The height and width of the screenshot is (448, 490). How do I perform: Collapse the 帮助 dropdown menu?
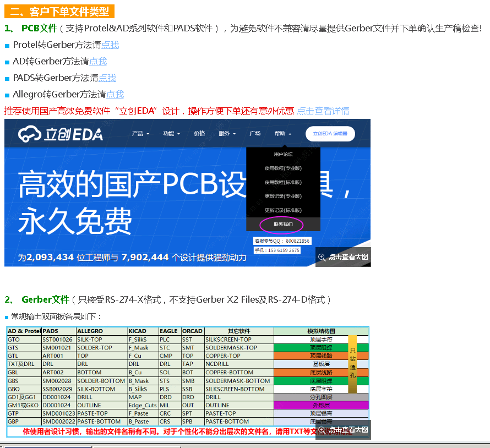coord(282,134)
